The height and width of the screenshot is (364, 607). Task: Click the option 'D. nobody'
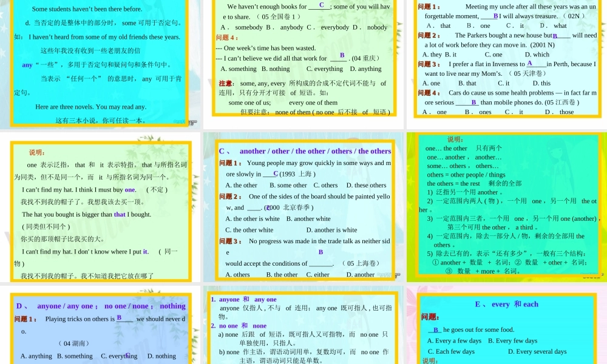click(370, 27)
